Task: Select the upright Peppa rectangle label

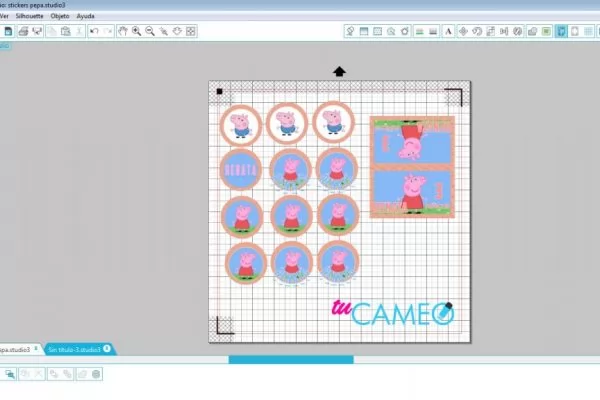Action: 412,193
